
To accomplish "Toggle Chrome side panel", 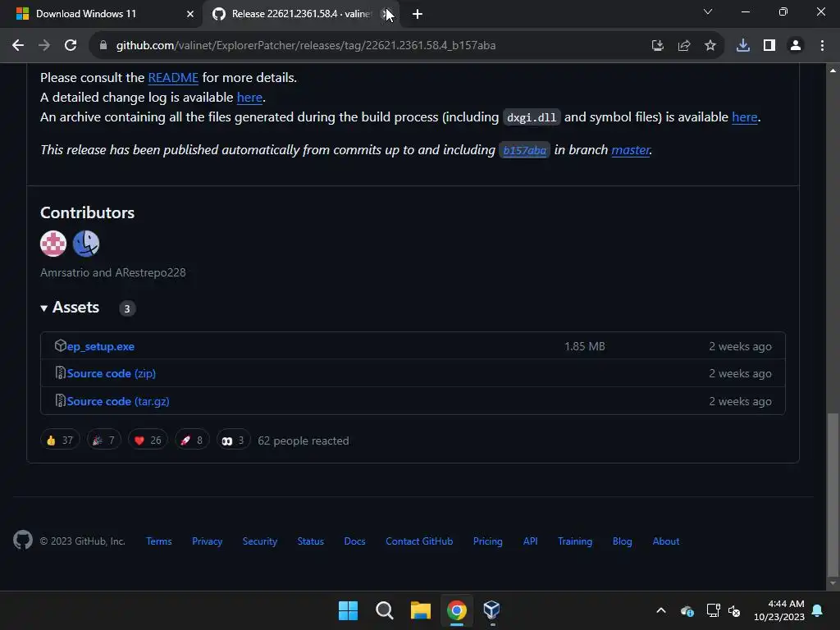I will pos(769,46).
